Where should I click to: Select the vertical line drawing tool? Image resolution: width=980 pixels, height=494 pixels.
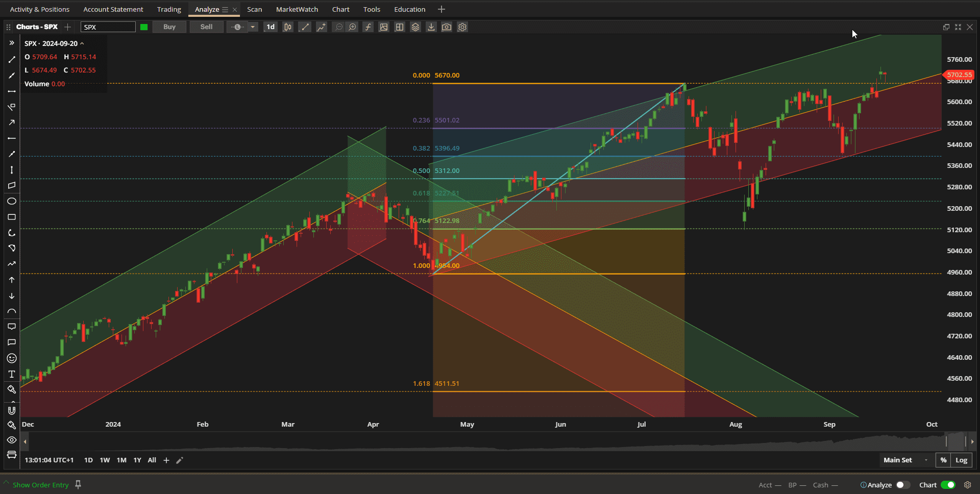coord(12,170)
